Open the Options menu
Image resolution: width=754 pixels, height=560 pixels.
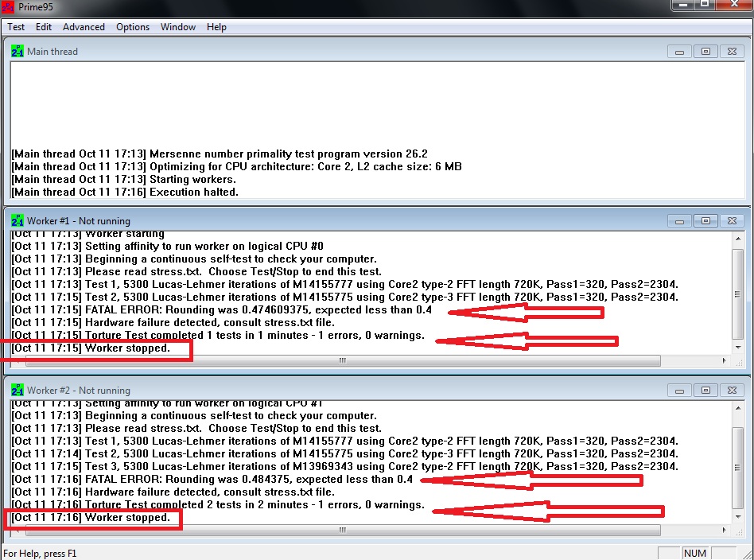click(133, 27)
